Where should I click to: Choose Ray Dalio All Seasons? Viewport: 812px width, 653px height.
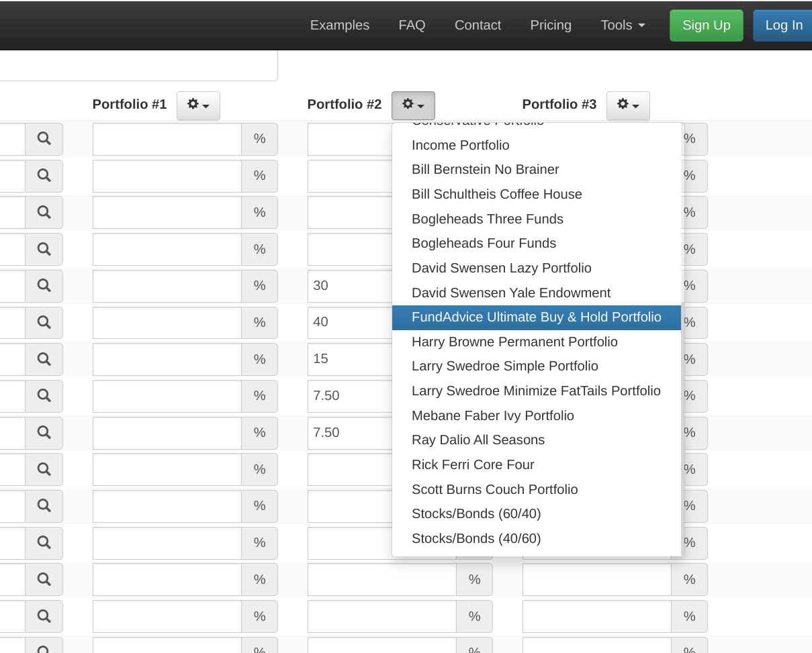(x=537, y=440)
